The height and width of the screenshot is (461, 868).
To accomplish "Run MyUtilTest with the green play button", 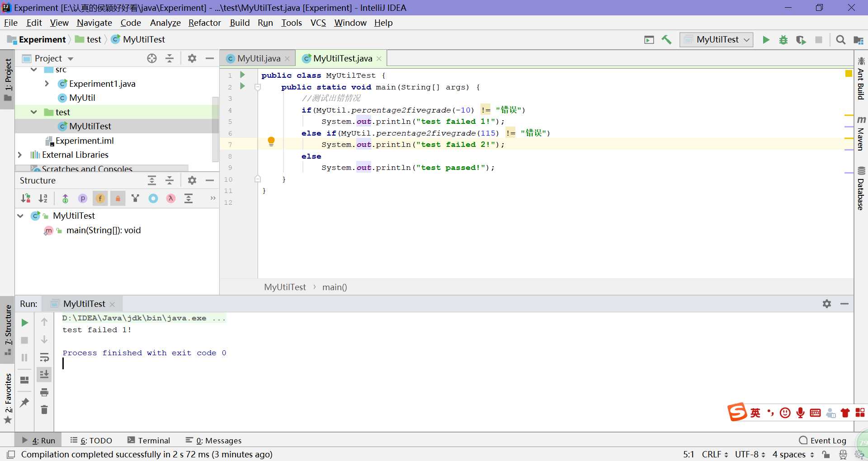I will (766, 40).
